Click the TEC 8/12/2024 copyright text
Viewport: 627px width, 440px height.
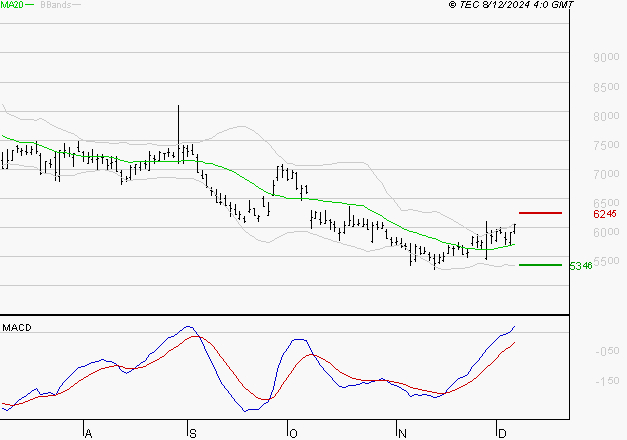[x=511, y=5]
